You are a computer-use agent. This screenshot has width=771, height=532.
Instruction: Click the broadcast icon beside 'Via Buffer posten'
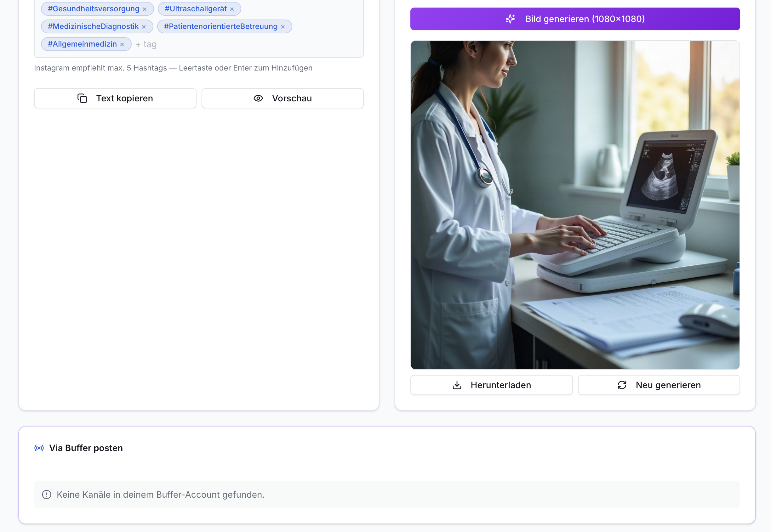tap(39, 448)
